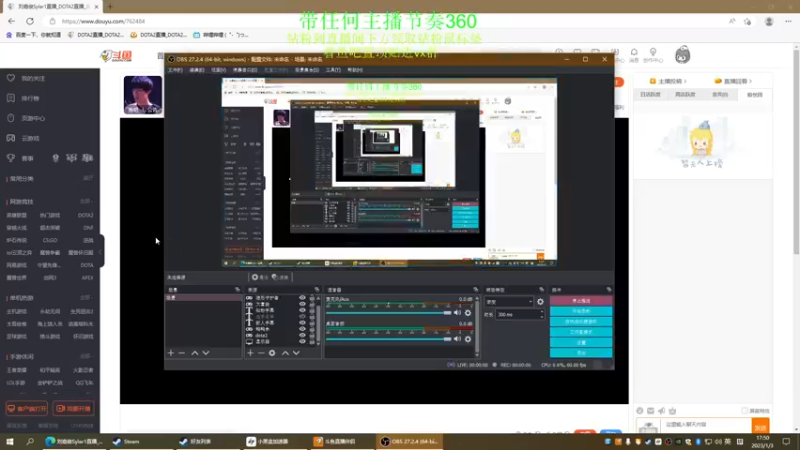Remove the selected scene in OBS
800x450 pixels.
[x=182, y=353]
